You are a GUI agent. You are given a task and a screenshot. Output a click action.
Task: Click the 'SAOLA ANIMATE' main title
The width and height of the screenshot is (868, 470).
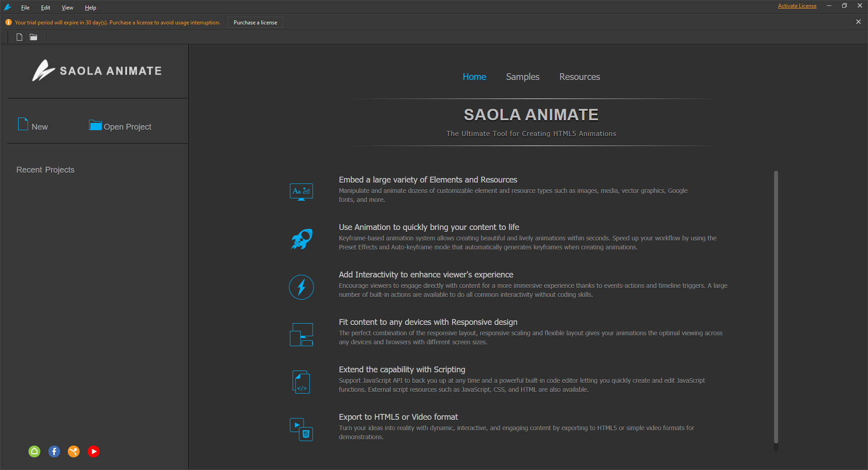tap(531, 115)
